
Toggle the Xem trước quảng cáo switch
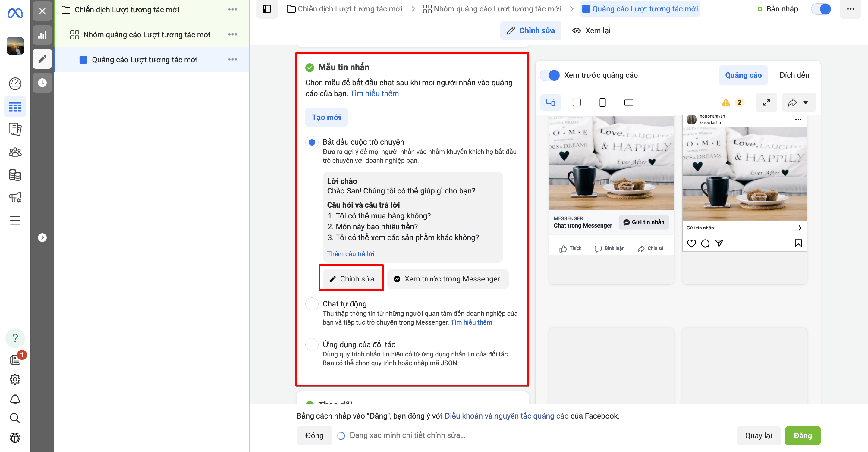click(x=550, y=75)
